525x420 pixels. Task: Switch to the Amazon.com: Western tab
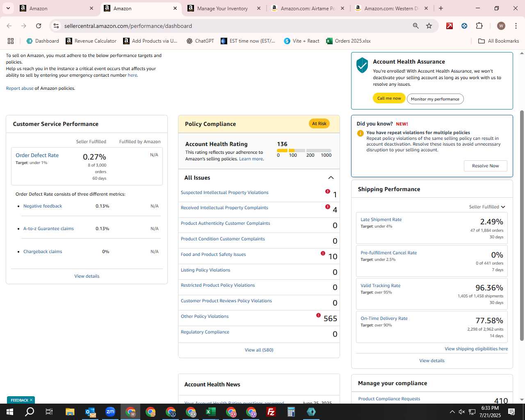391,8
